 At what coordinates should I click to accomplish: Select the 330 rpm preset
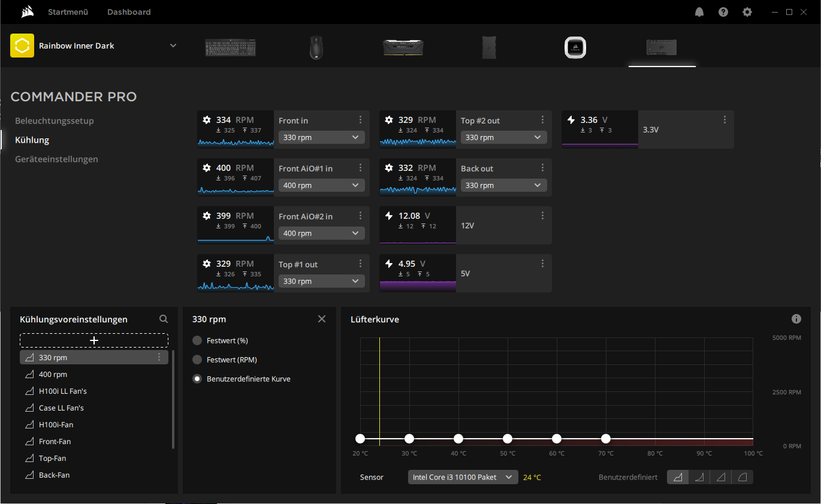(x=94, y=357)
